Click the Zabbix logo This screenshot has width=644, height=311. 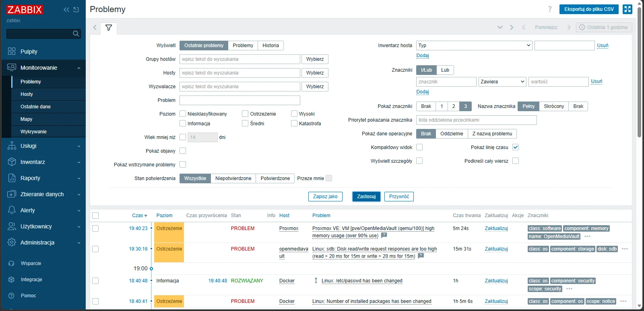click(25, 10)
